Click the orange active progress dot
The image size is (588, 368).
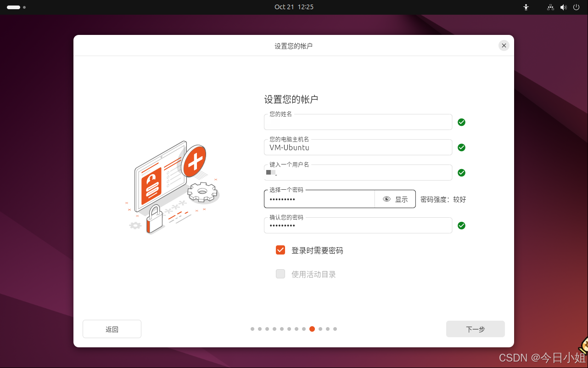(312, 329)
